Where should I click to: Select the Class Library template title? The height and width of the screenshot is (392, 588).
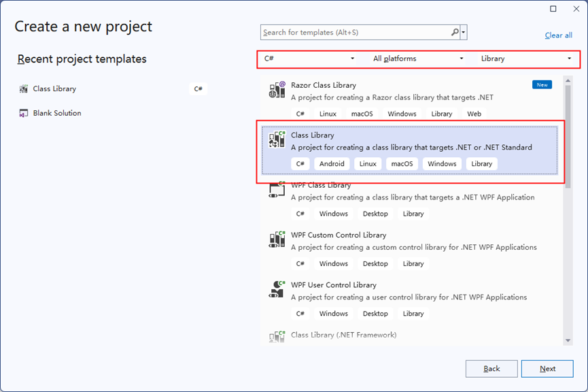[x=313, y=135]
